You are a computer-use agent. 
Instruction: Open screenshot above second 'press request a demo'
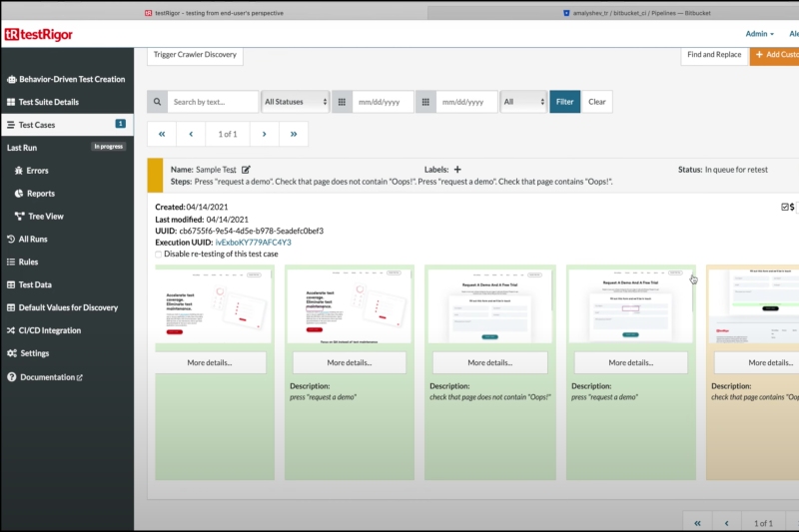coord(631,306)
